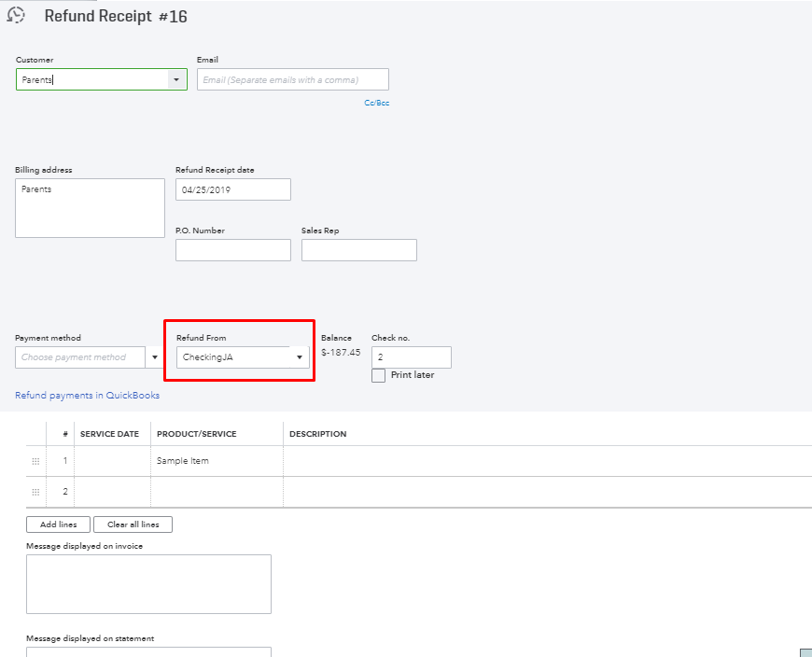
Task: Select the Sample Item product cell
Action: point(217,461)
